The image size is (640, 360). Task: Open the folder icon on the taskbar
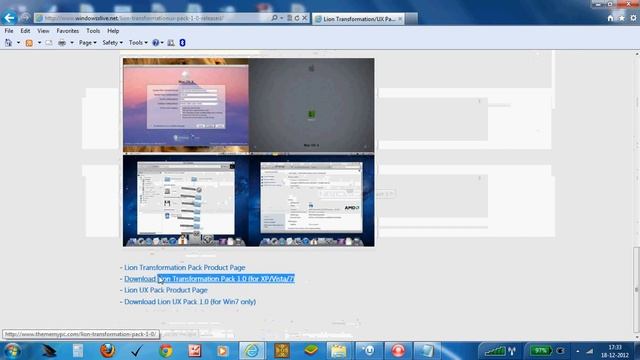click(338, 351)
